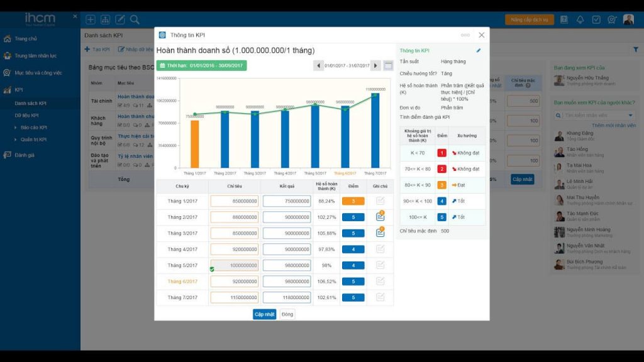Click the Tháng 7/2017 chart bar
This screenshot has width=644, height=362.
click(375, 131)
